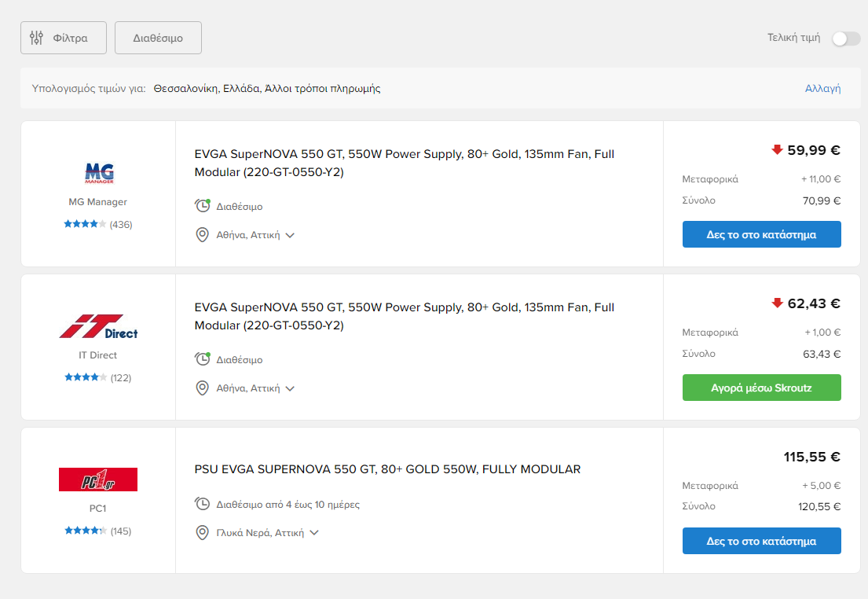Click the PC1 shop name
This screenshot has height=599, width=868.
98,508
